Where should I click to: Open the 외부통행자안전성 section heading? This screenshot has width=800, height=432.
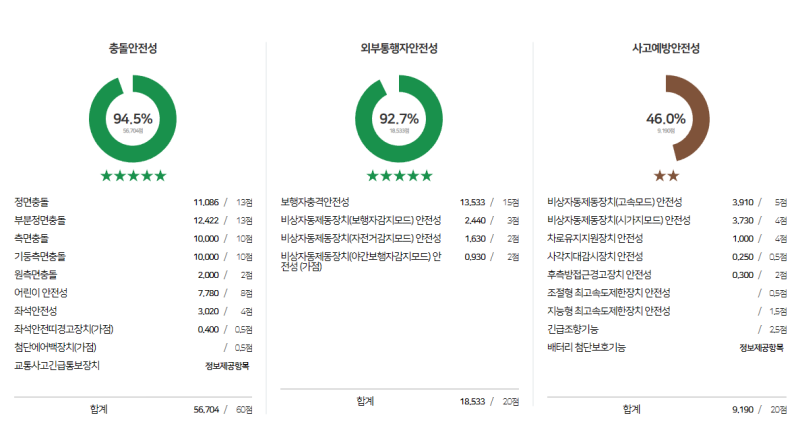[399, 48]
